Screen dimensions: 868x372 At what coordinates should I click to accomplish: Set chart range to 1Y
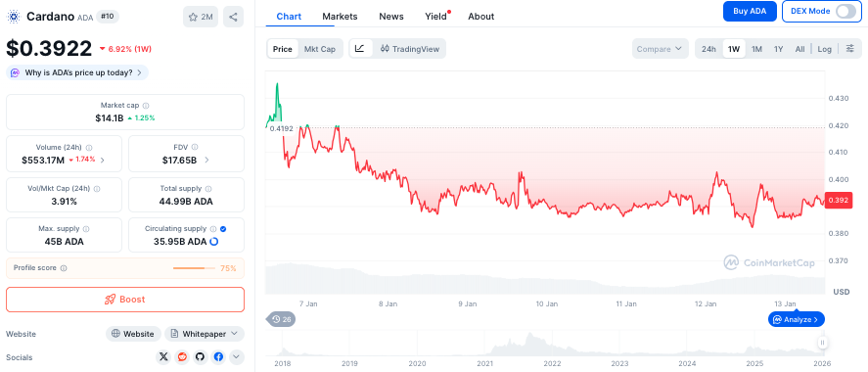778,49
